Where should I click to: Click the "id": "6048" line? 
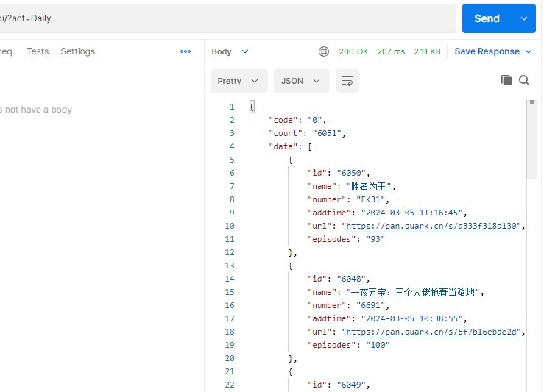339,279
